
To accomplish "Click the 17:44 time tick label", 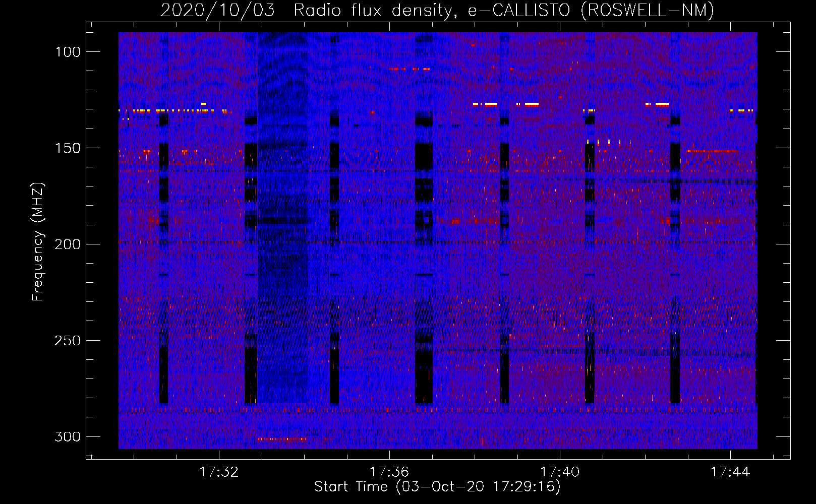I will 730,472.
